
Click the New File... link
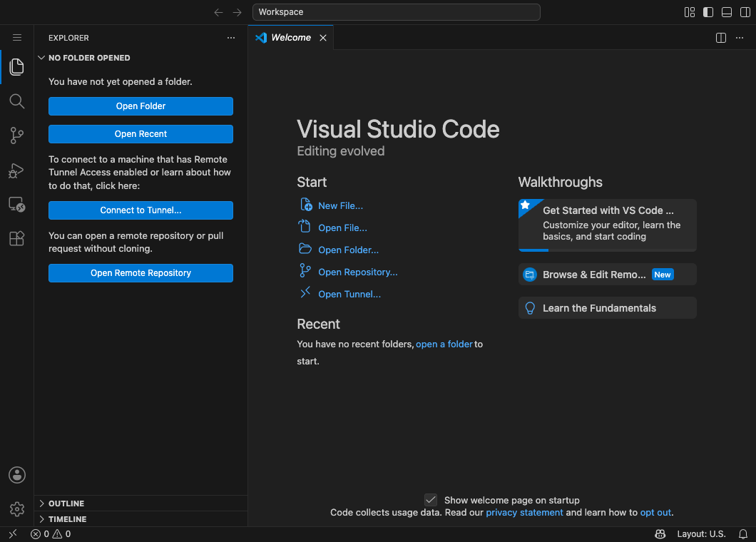click(x=340, y=205)
